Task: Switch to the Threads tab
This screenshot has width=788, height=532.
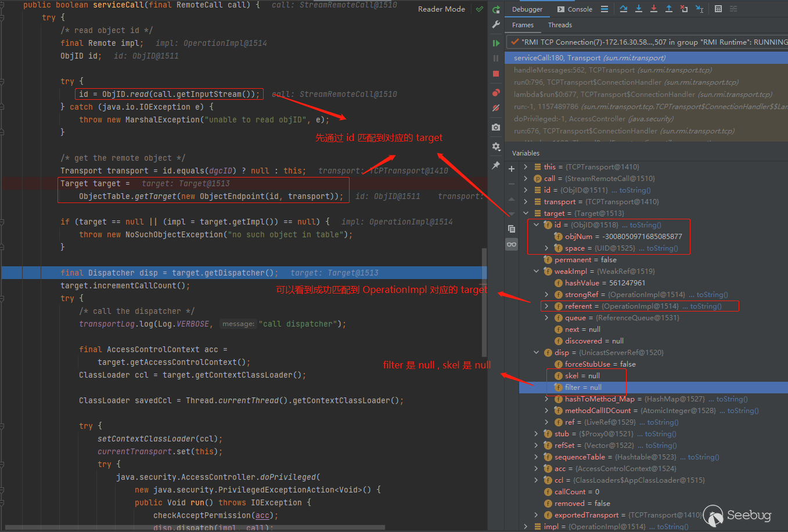Action: click(560, 25)
